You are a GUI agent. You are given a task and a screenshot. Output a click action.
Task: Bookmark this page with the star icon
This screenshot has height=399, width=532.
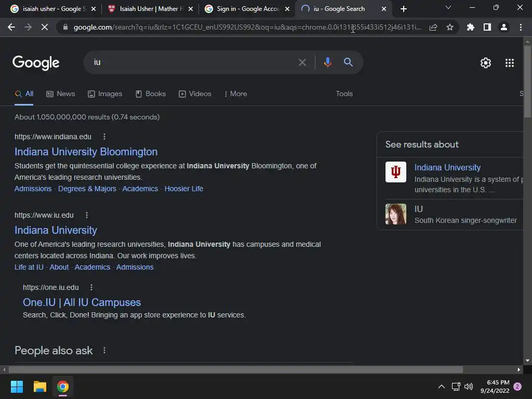[450, 27]
